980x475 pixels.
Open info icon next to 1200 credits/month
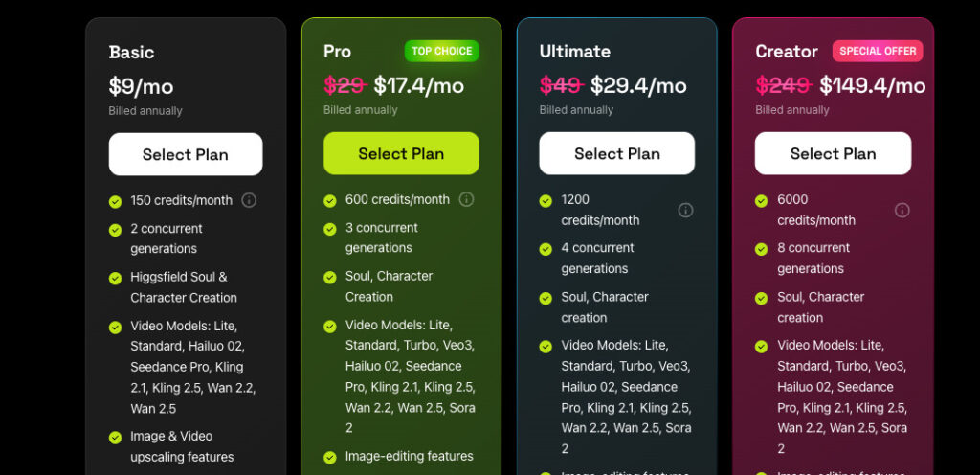(x=685, y=210)
